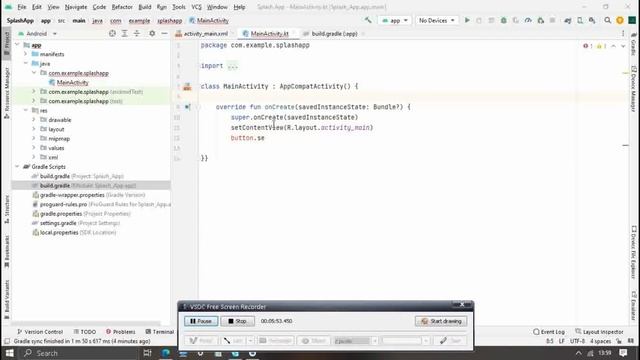
Task: Toggle Structure tool window
Action: [x=7, y=209]
